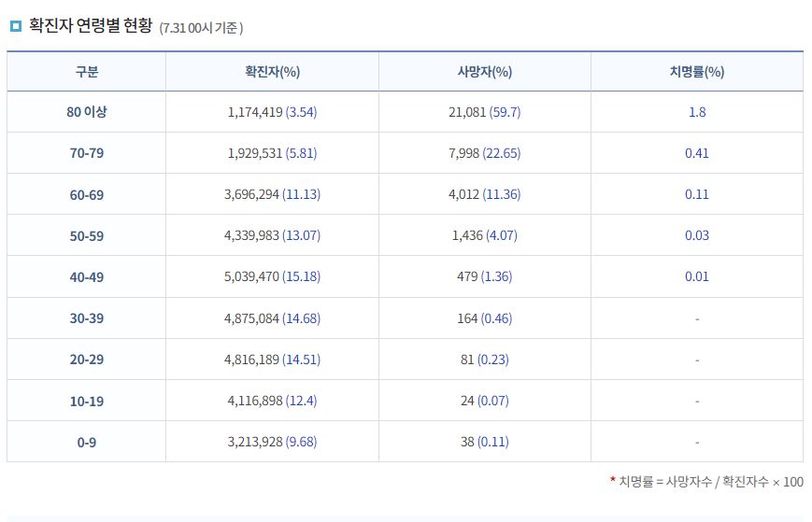This screenshot has height=522, width=812.
Task: Click the 사망자(%) column header
Action: click(x=485, y=71)
